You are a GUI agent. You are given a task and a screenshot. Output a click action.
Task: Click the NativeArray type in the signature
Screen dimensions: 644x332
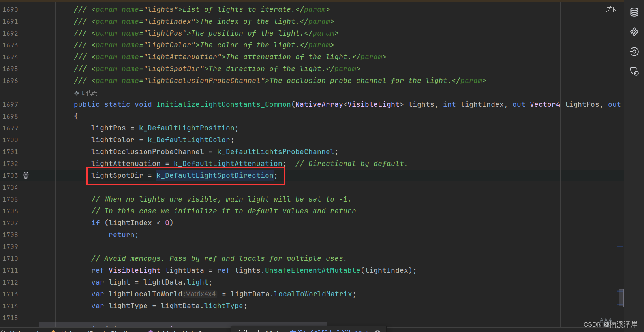(319, 104)
